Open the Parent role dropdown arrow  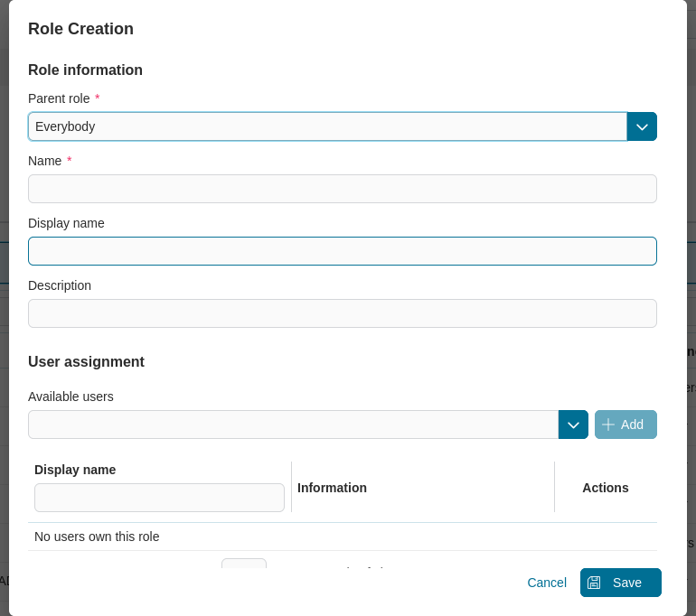pos(642,126)
